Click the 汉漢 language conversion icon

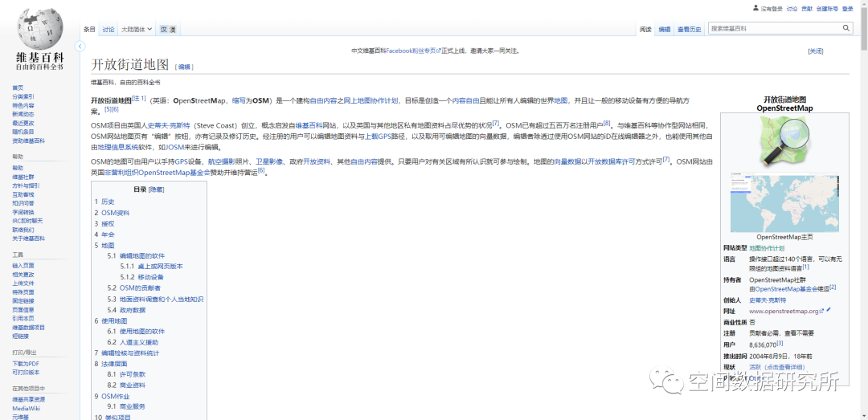point(168,30)
